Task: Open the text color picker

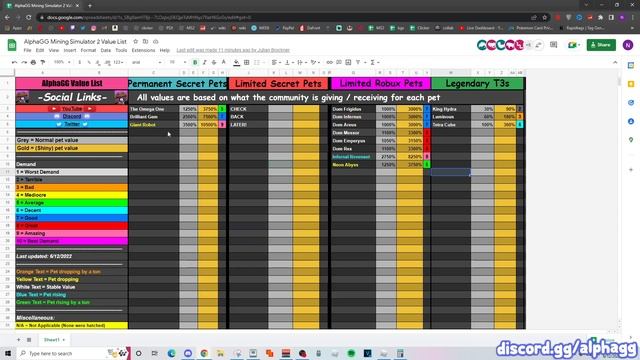Action: [223, 62]
